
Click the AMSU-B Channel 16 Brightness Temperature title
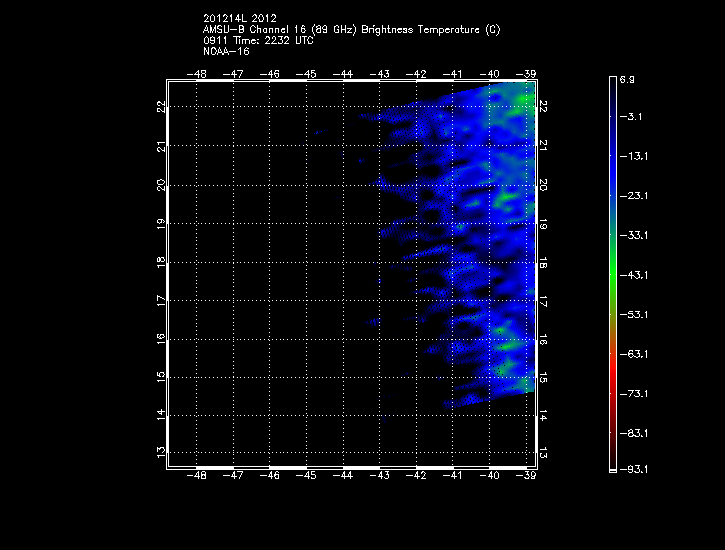(351, 30)
